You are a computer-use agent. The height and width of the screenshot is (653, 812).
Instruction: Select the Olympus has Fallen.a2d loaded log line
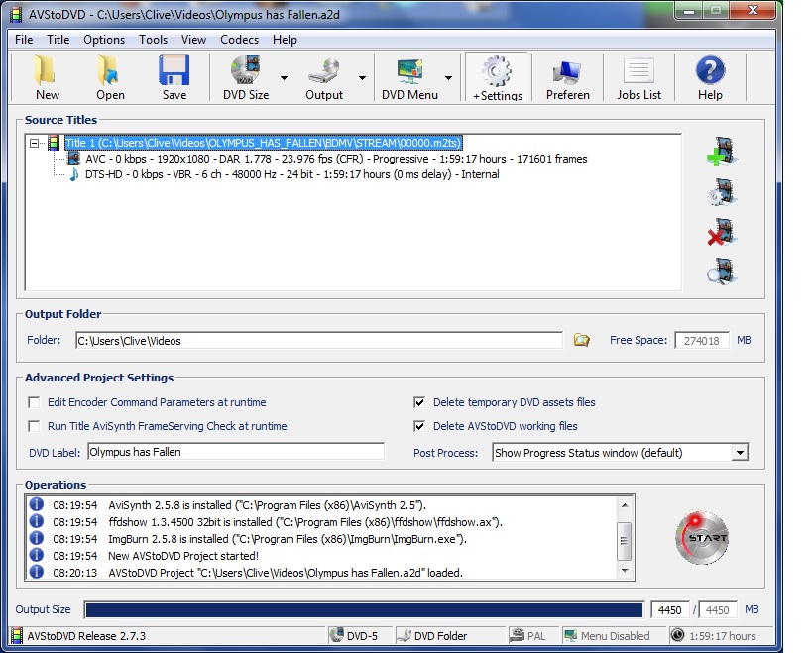coord(286,573)
